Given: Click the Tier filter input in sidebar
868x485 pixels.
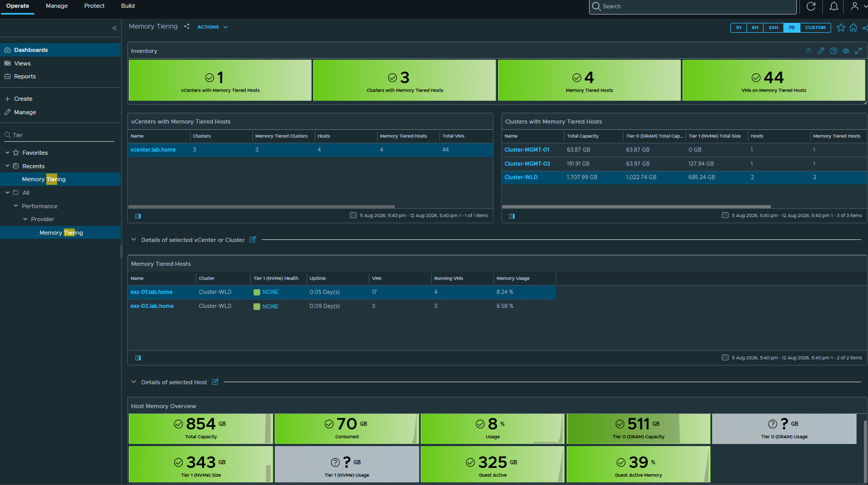Looking at the screenshot, I should coord(61,135).
